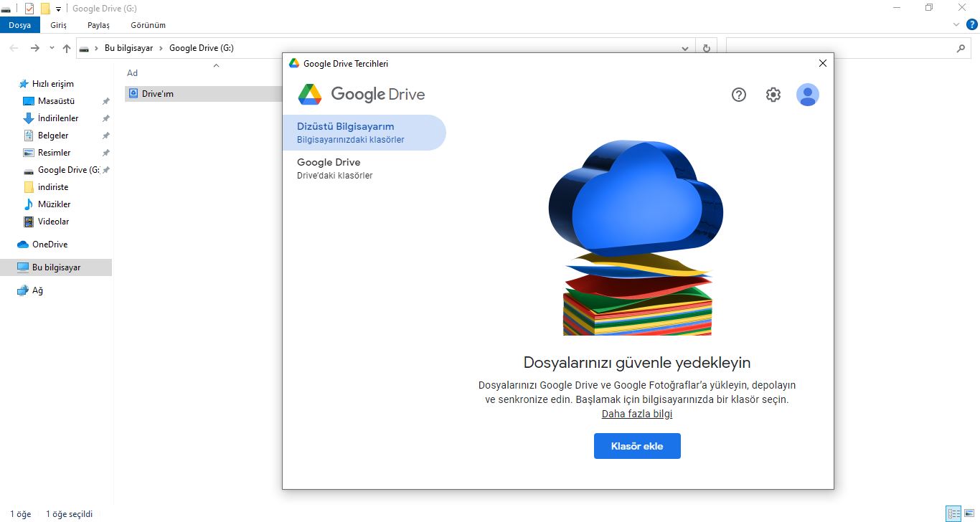Go up one folder level
This screenshot has width=980, height=522.
pos(67,48)
